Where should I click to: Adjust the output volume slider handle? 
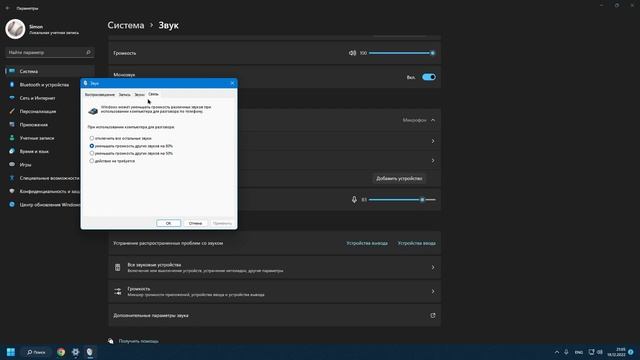click(x=433, y=53)
